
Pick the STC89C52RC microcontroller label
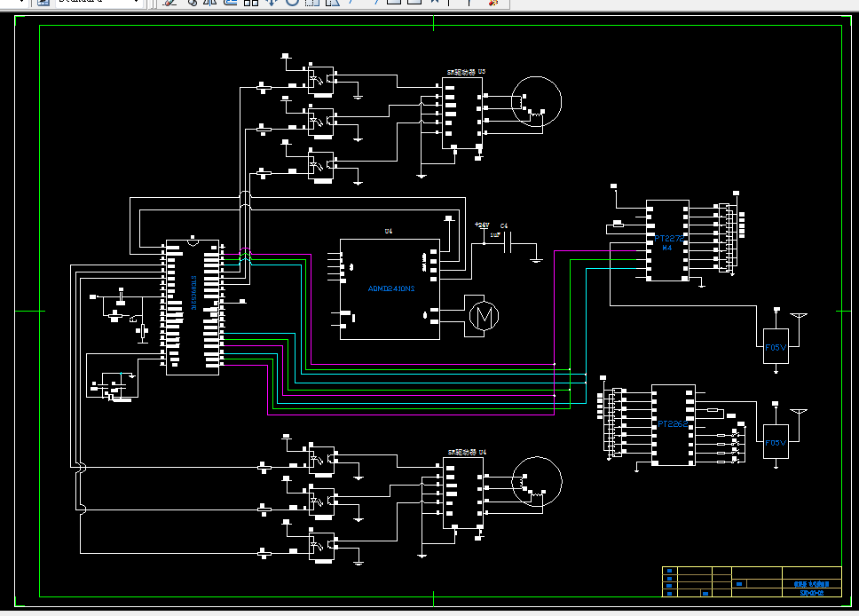(193, 293)
